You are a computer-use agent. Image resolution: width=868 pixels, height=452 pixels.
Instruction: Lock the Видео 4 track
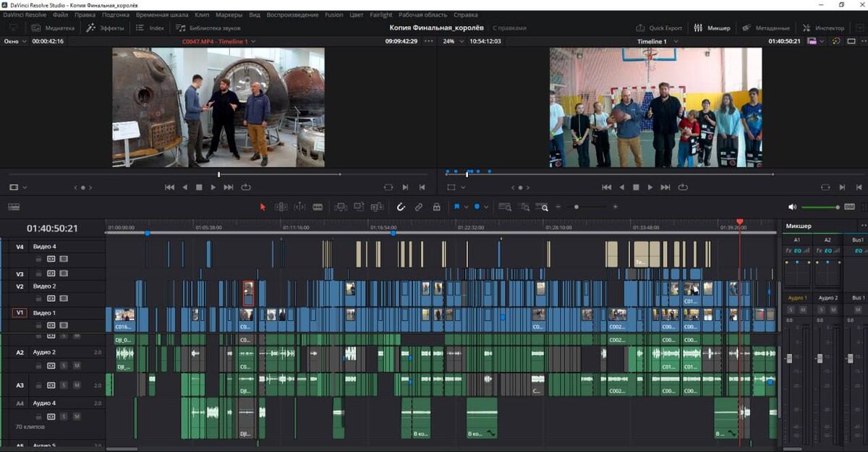pos(39,259)
